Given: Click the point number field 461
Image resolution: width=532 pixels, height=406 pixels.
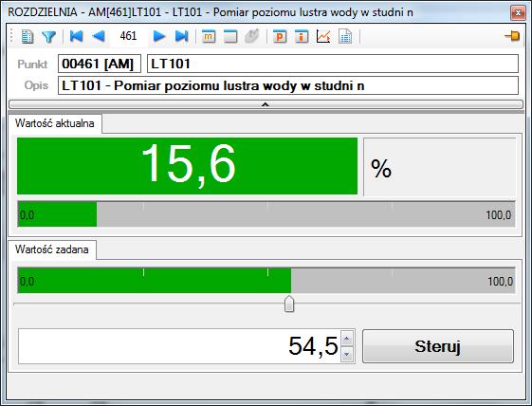Looking at the screenshot, I should pos(128,36).
